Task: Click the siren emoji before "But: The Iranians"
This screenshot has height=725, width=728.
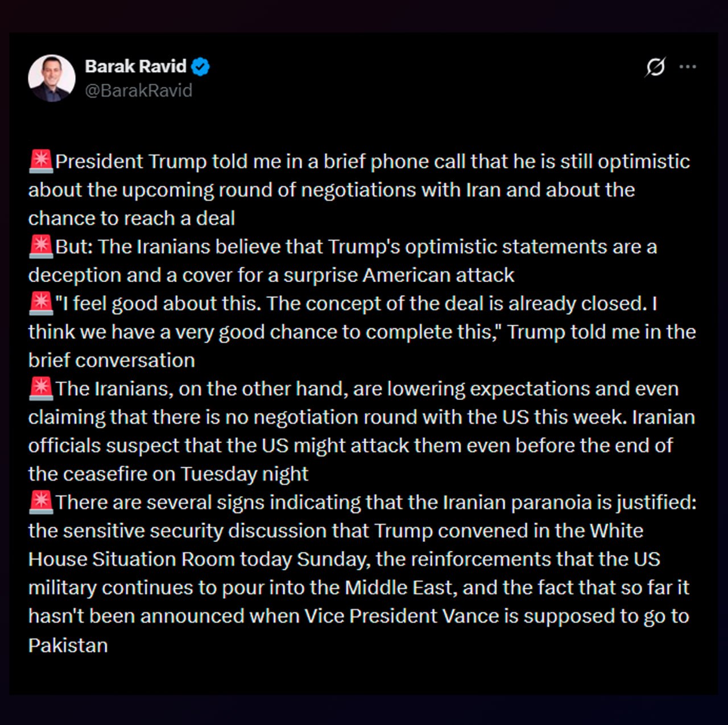Action: [x=41, y=246]
